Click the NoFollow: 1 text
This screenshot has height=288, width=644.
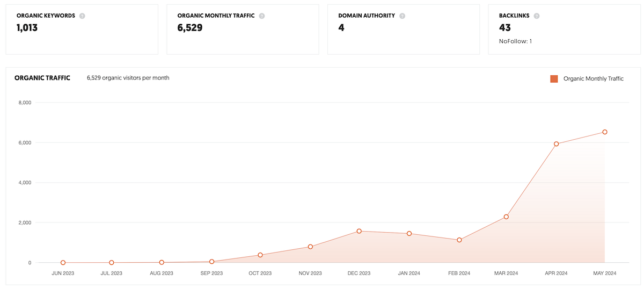coord(515,41)
